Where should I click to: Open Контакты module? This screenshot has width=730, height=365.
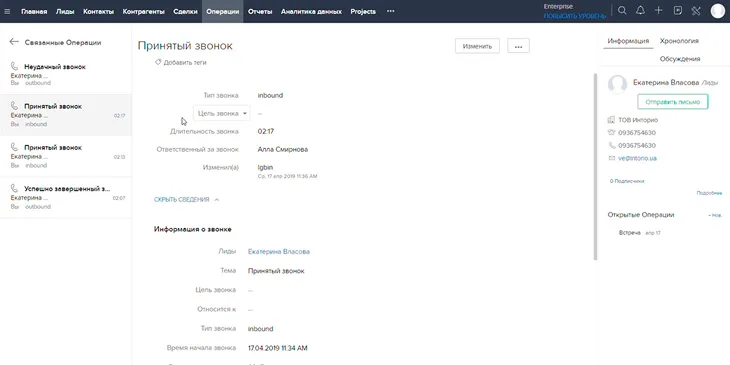click(x=98, y=12)
